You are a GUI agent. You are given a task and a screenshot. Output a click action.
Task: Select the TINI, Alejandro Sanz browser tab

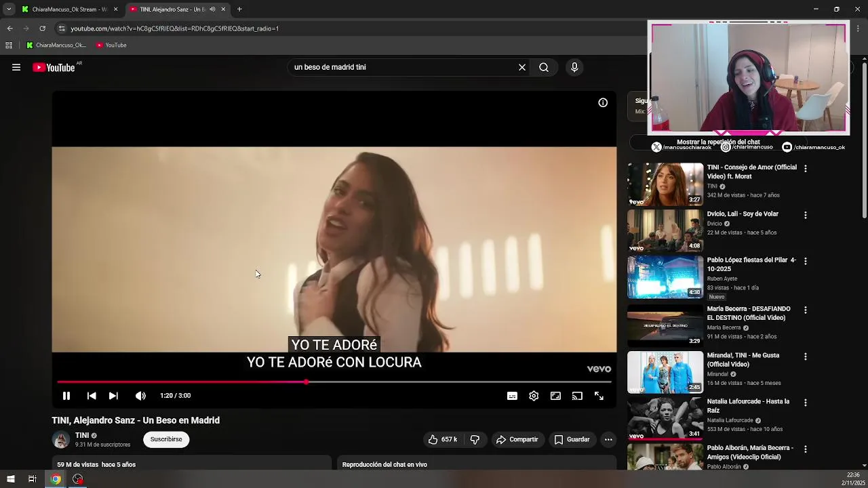pyautogui.click(x=172, y=9)
